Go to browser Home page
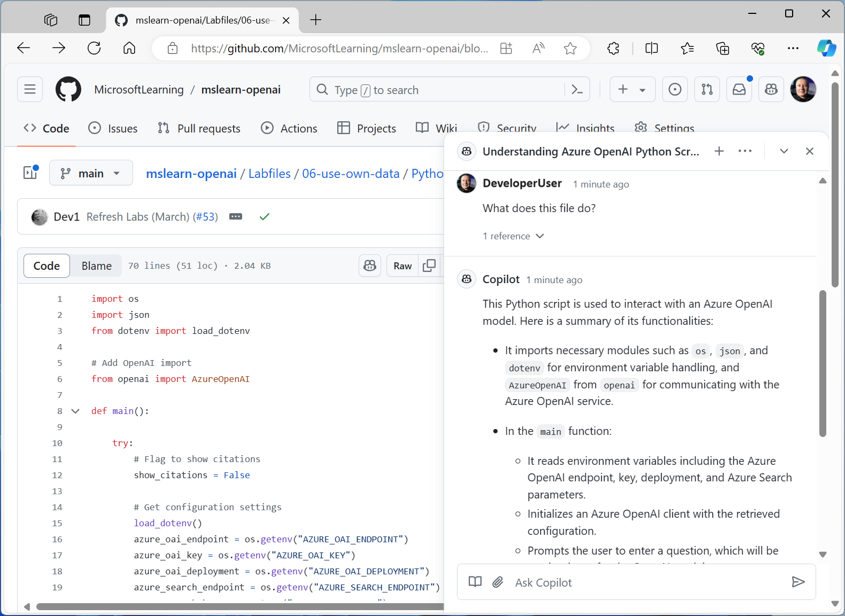The height and width of the screenshot is (616, 845). coord(129,48)
